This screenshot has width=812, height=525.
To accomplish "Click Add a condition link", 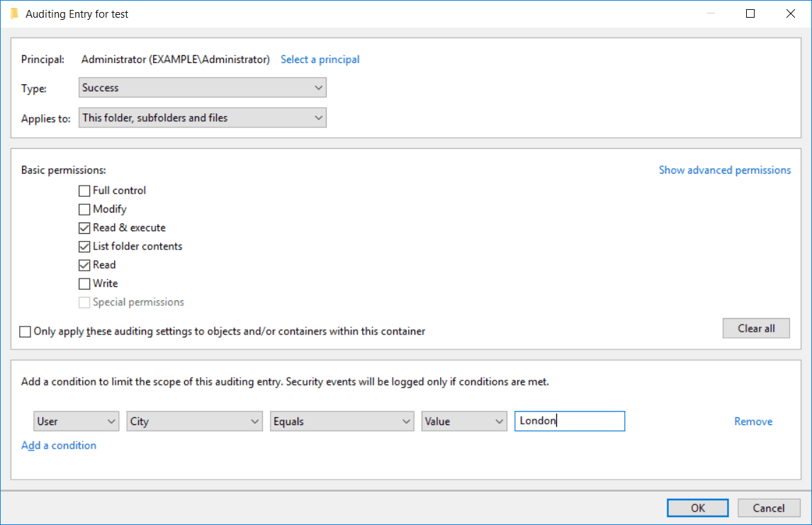I will pos(59,445).
